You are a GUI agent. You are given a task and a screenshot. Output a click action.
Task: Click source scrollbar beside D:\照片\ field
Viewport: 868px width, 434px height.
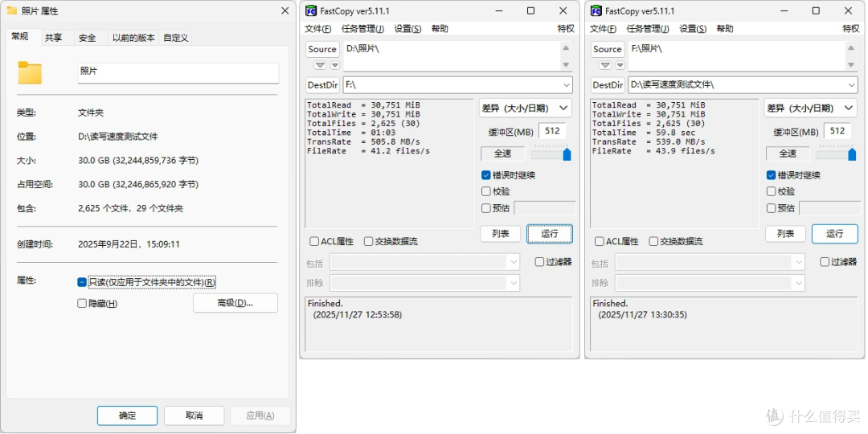coord(566,56)
